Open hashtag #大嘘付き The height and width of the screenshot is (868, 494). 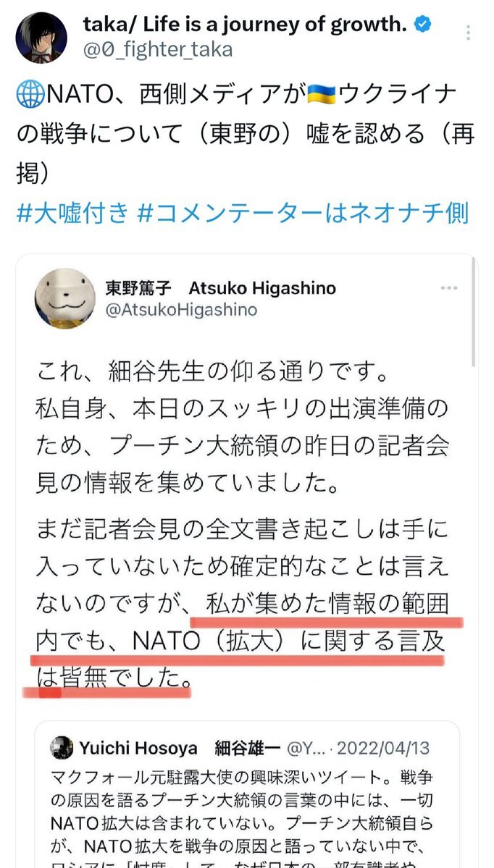pyautogui.click(x=72, y=213)
